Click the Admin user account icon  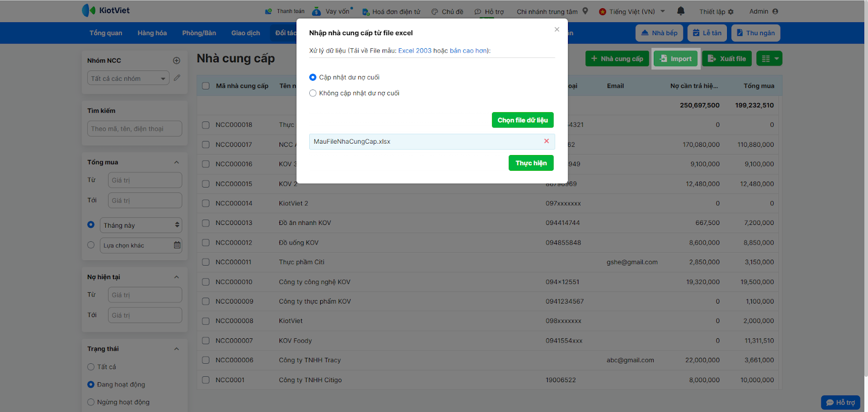[x=775, y=11]
